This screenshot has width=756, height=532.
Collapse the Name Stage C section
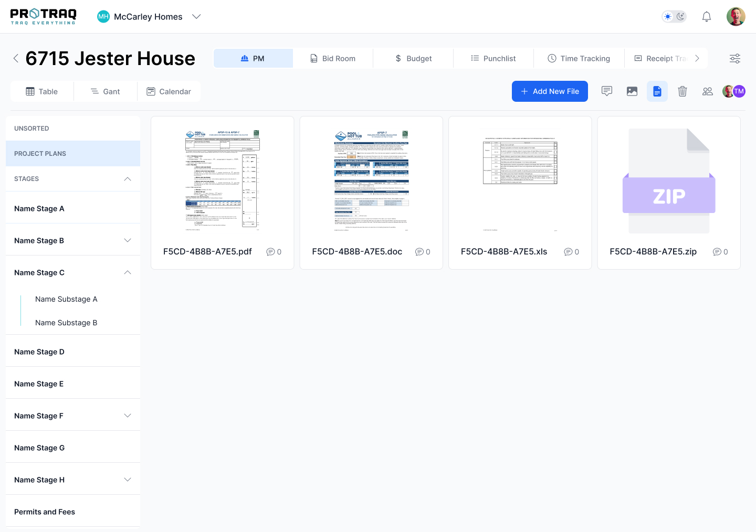pos(128,272)
